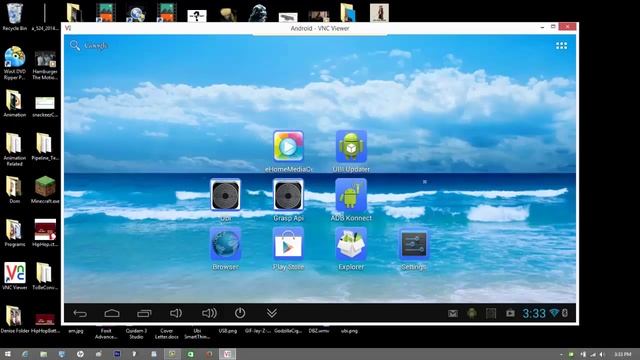
Task: Open the Android debug notification icon
Action: (x=472, y=313)
